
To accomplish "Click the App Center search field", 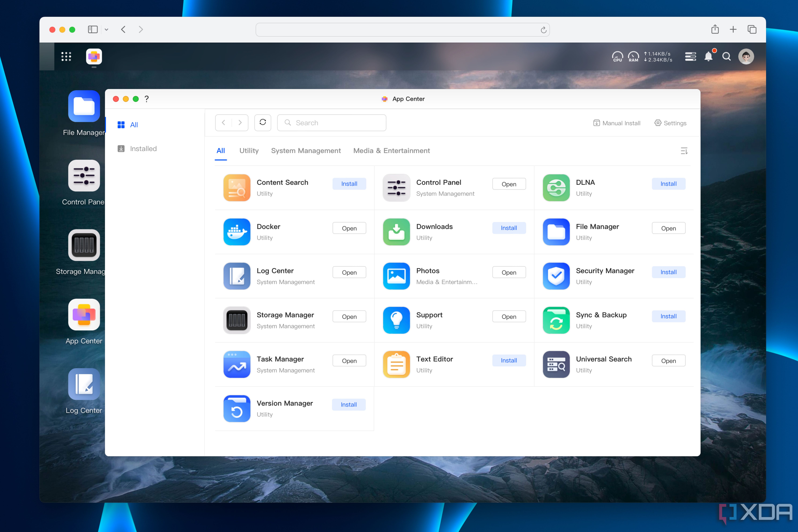I will click(332, 123).
